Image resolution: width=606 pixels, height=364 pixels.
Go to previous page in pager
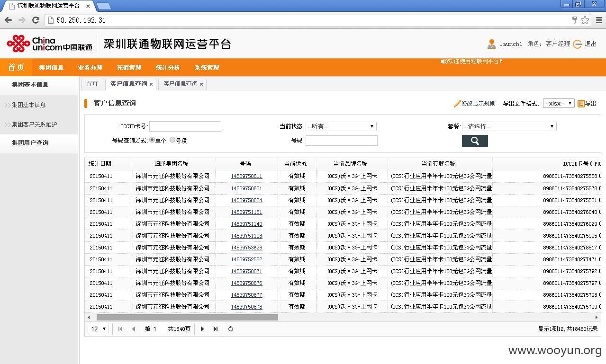pyautogui.click(x=134, y=329)
